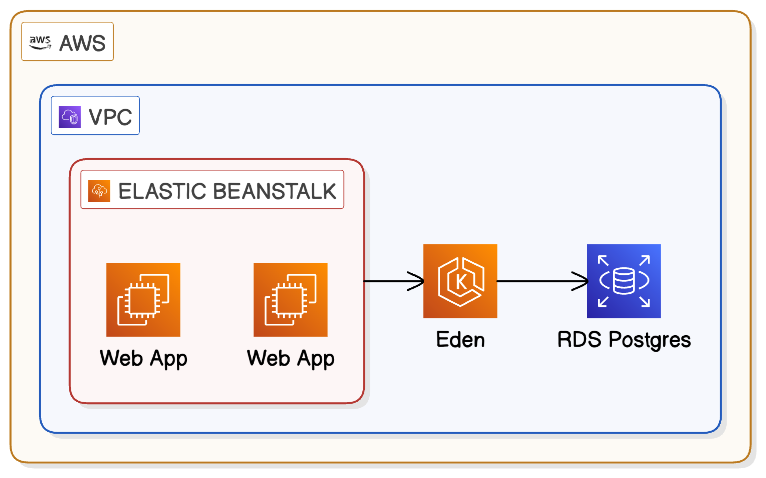Click the ELASTIC BEANSTALK title text
The width and height of the screenshot is (766, 478).
(227, 192)
